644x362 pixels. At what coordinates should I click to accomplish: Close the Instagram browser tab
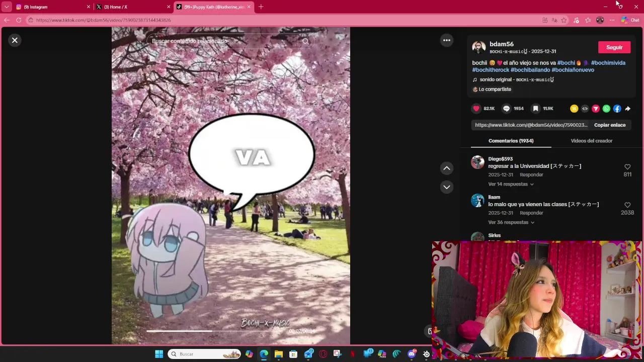tap(89, 7)
